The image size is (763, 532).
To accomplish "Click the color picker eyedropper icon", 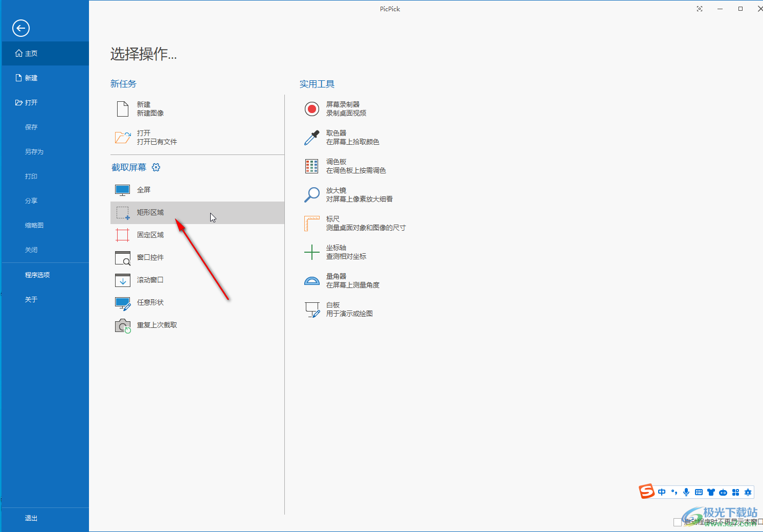I will tap(312, 138).
